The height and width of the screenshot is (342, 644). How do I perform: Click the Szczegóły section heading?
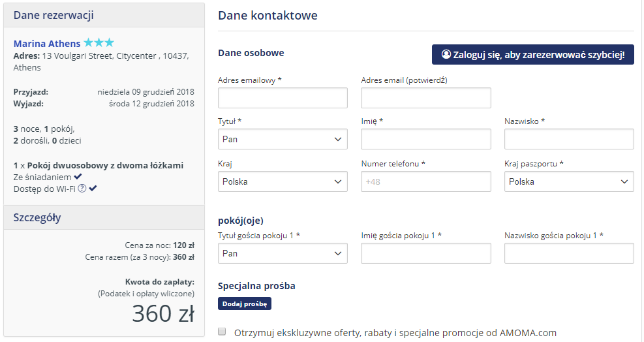coord(37,217)
